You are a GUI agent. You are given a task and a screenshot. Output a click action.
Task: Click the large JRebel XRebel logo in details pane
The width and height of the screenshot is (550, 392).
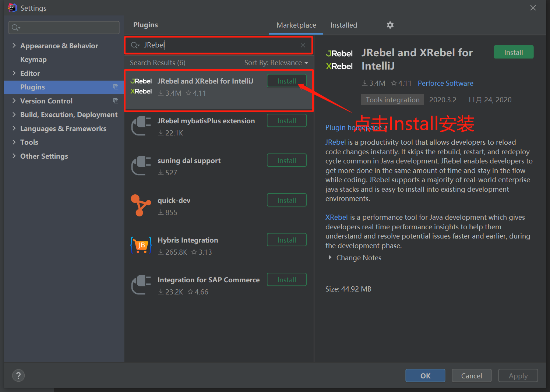point(339,60)
